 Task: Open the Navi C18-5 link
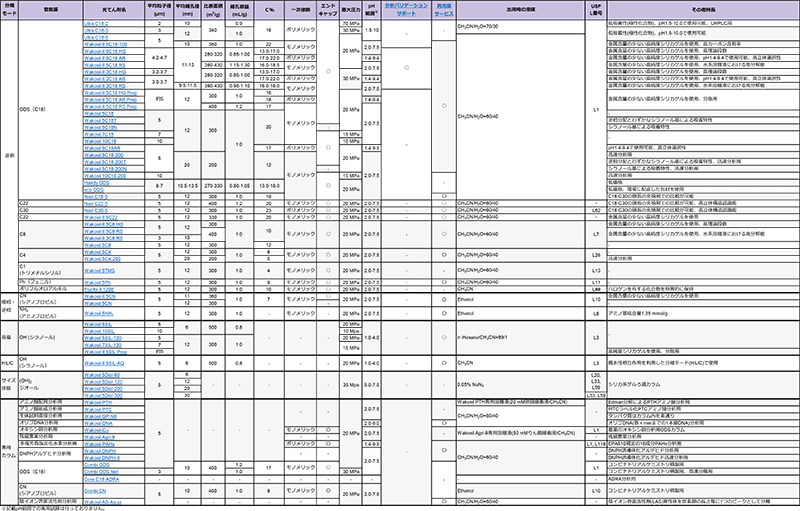pyautogui.click(x=96, y=196)
